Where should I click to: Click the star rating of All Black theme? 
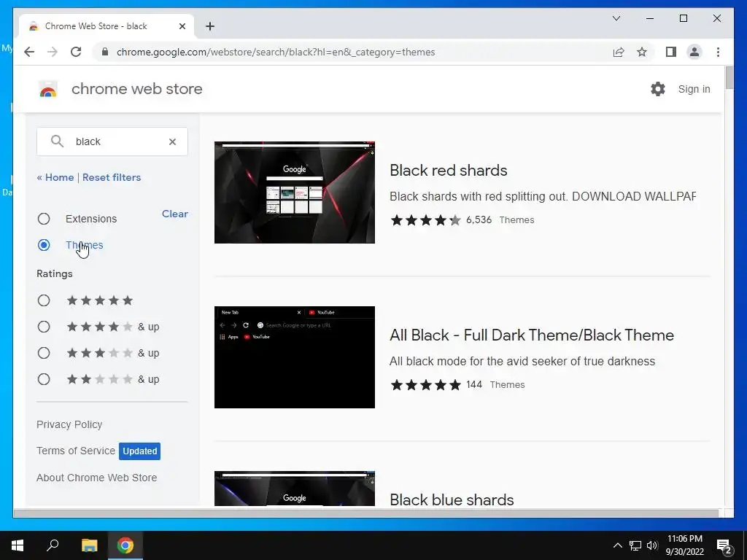pyautogui.click(x=426, y=385)
